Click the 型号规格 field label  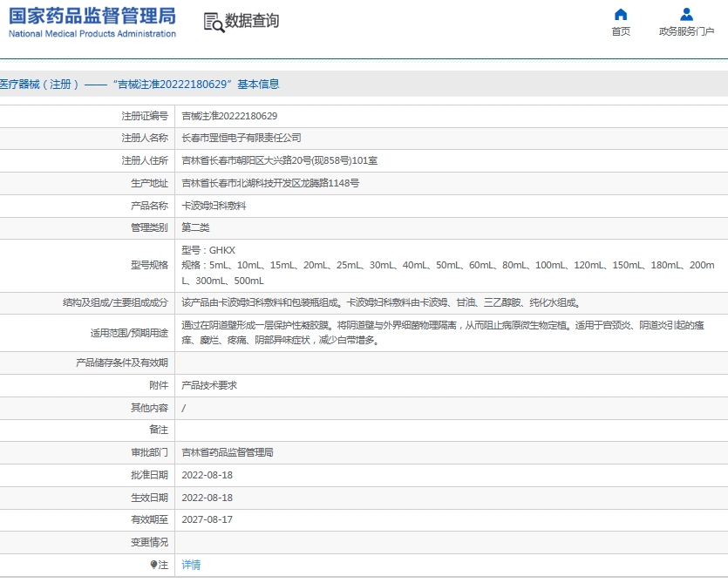149,265
